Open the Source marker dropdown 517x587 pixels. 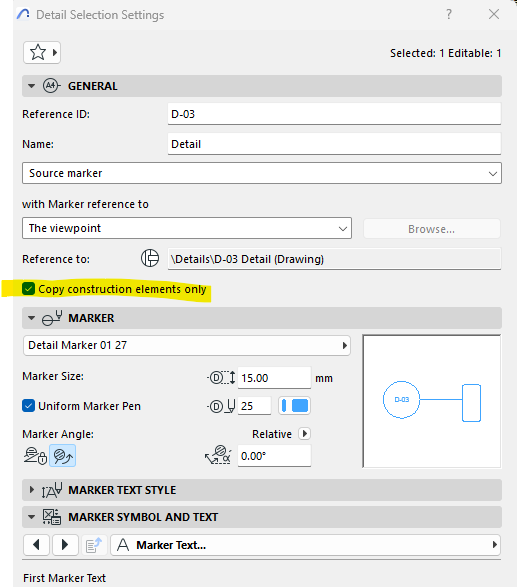point(262,173)
